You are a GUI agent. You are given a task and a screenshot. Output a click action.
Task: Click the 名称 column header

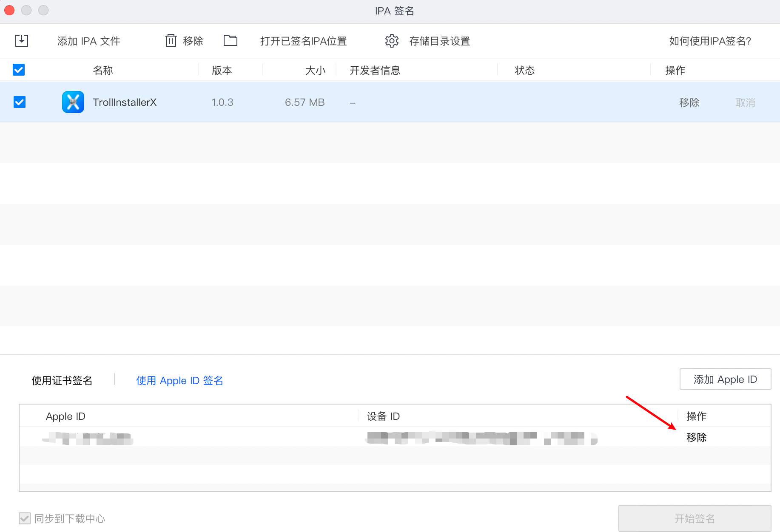click(103, 70)
